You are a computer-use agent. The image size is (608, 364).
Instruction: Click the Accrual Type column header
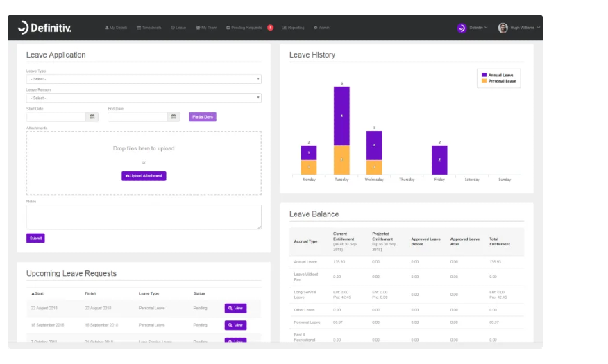point(305,242)
